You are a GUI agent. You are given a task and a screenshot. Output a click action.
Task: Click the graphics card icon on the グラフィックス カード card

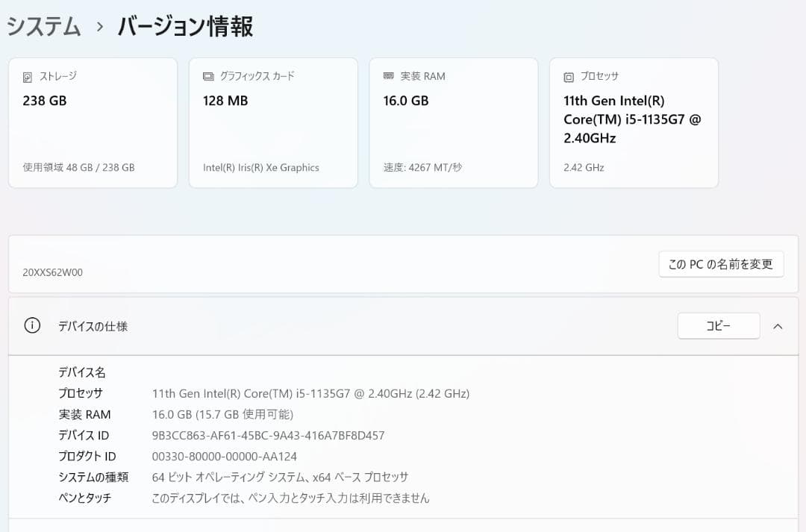[207, 75]
